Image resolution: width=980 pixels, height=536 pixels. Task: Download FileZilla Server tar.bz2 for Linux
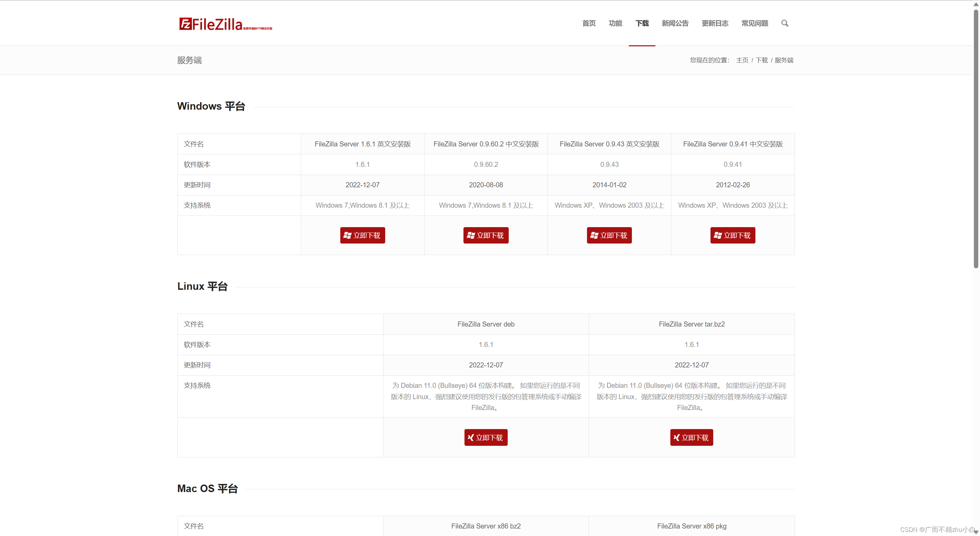click(x=692, y=437)
